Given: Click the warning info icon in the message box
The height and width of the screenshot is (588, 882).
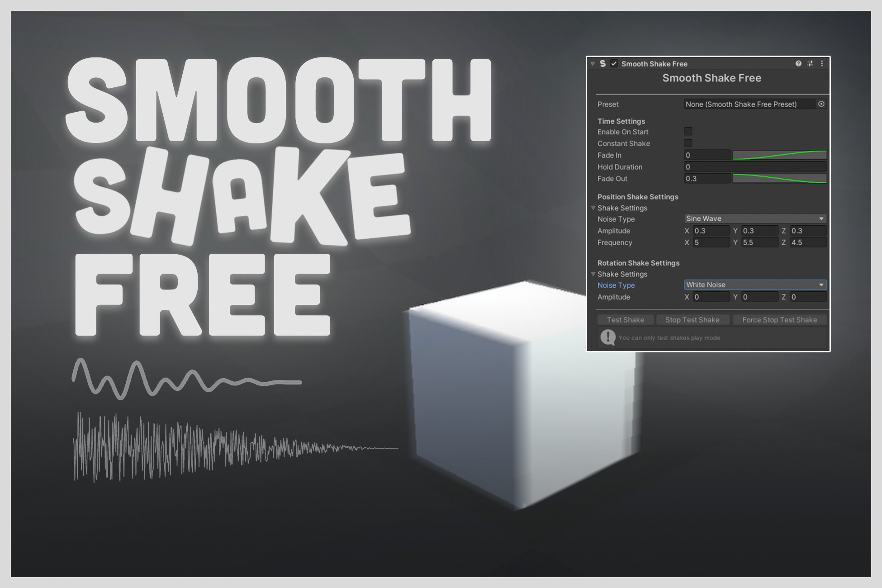Looking at the screenshot, I should coord(608,337).
